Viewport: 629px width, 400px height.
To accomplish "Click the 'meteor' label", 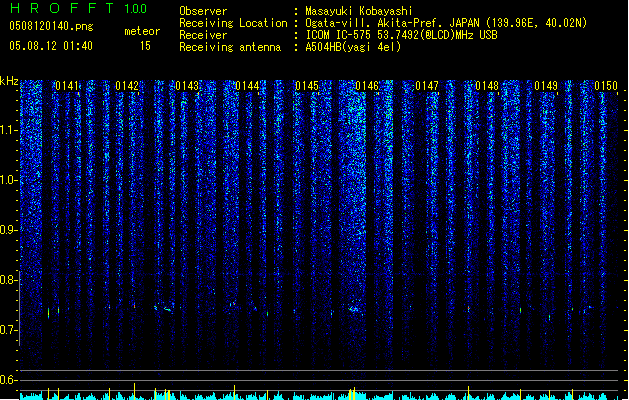I will coord(142,31).
